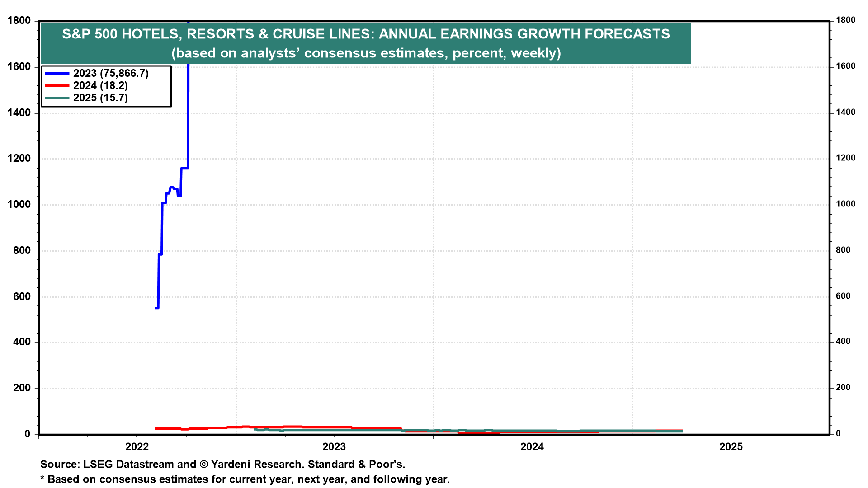Viewport: 868px width, 488px height.
Task: Select the 2025 (15.7) legend entry
Action: coord(100,98)
